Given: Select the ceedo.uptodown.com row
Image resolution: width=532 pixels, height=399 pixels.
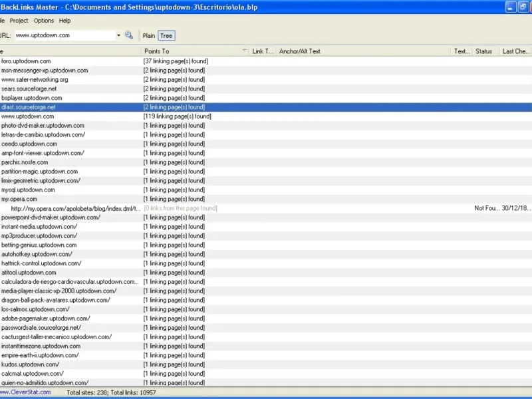Looking at the screenshot, I should tap(266, 144).
